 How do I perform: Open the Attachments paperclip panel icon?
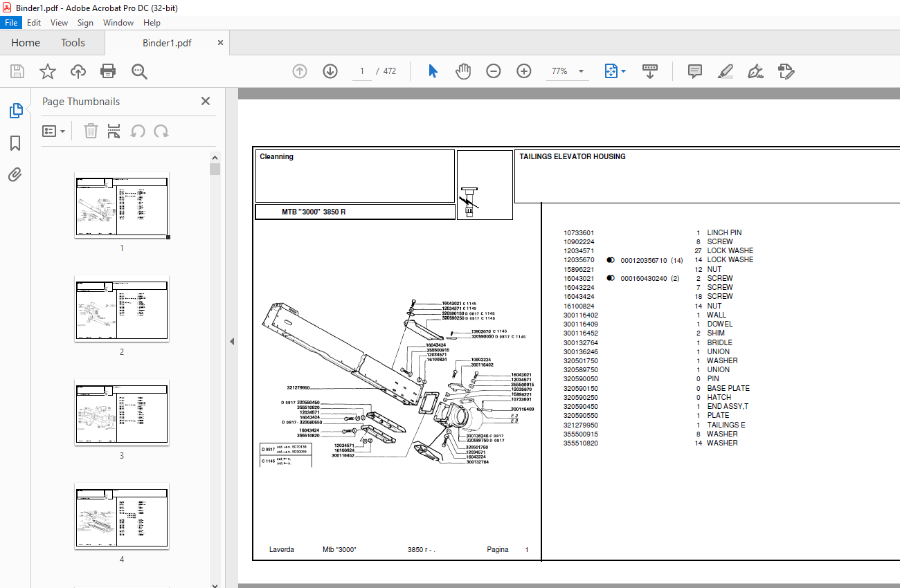15,175
